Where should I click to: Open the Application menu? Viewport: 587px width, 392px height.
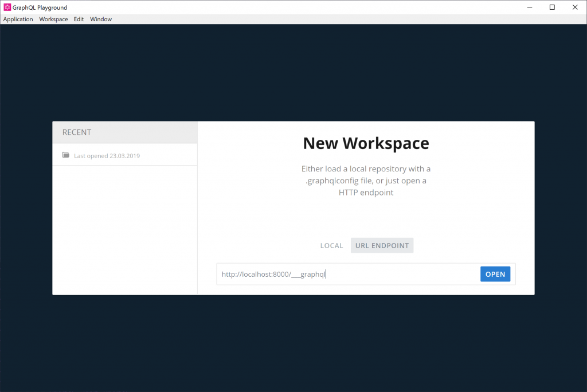[18, 19]
